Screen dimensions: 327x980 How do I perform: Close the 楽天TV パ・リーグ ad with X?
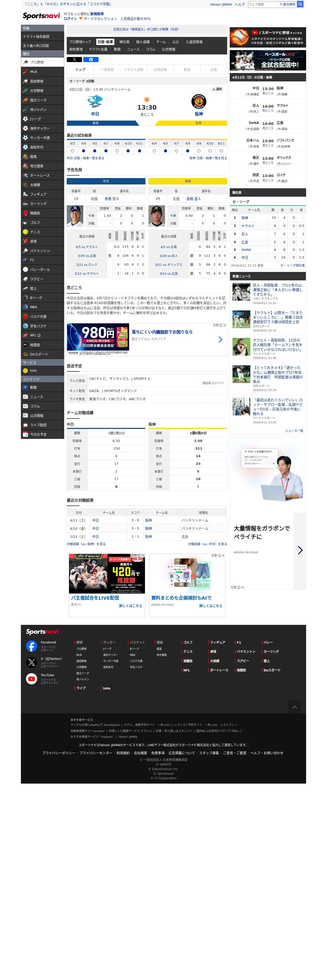point(143,555)
